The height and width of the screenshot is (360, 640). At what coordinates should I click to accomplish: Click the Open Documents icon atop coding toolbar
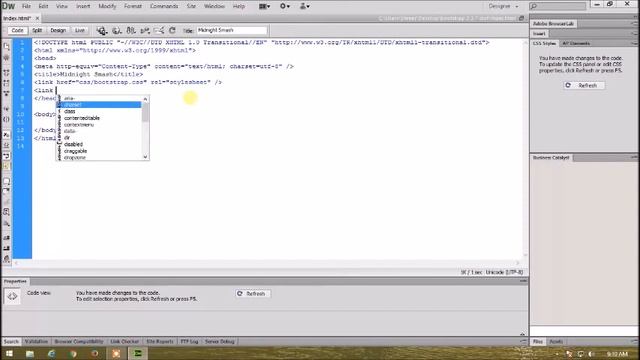click(x=7, y=47)
